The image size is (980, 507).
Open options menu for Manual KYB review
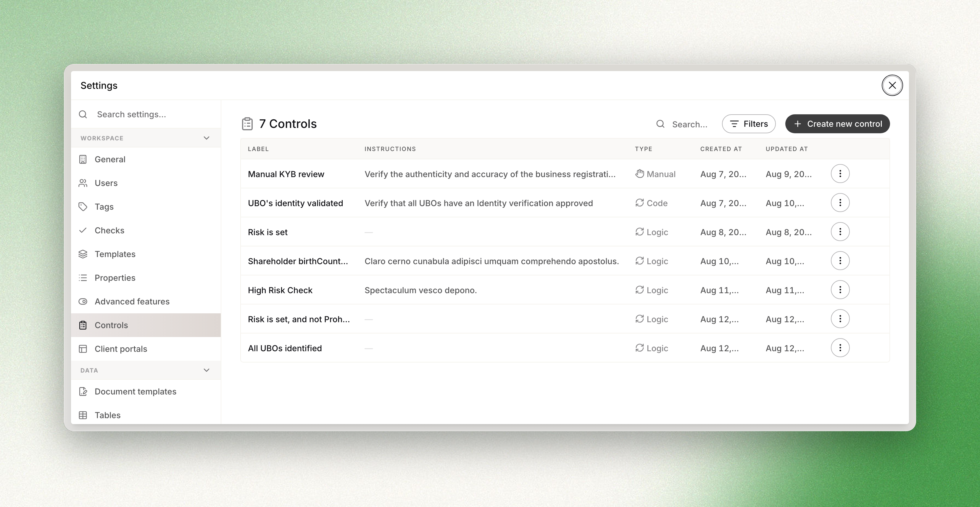point(840,174)
